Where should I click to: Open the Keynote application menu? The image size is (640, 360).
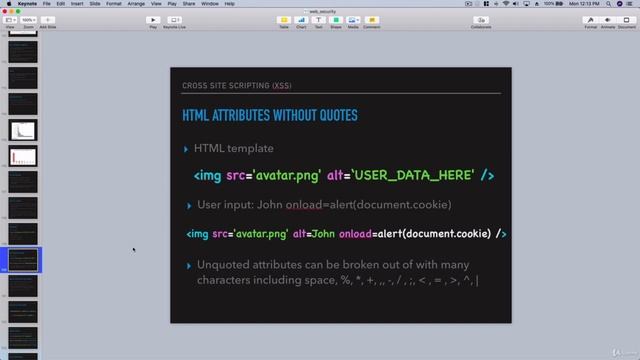point(27,4)
